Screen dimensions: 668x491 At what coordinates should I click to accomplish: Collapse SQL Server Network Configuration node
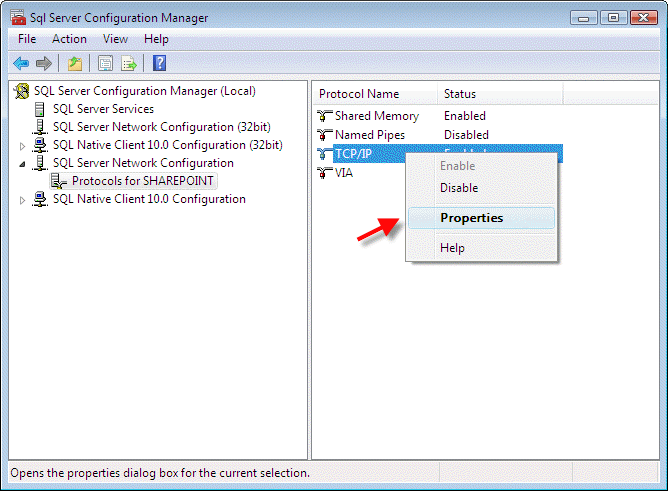click(x=22, y=164)
